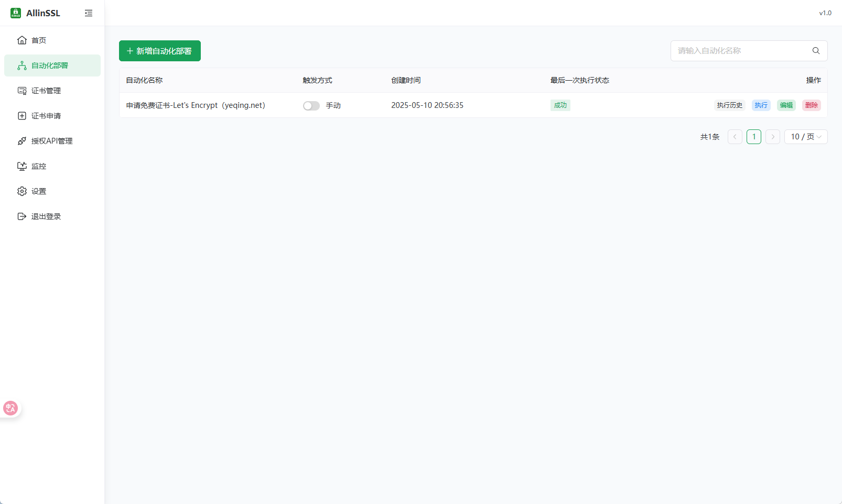Go to next page arrow

pos(773,137)
